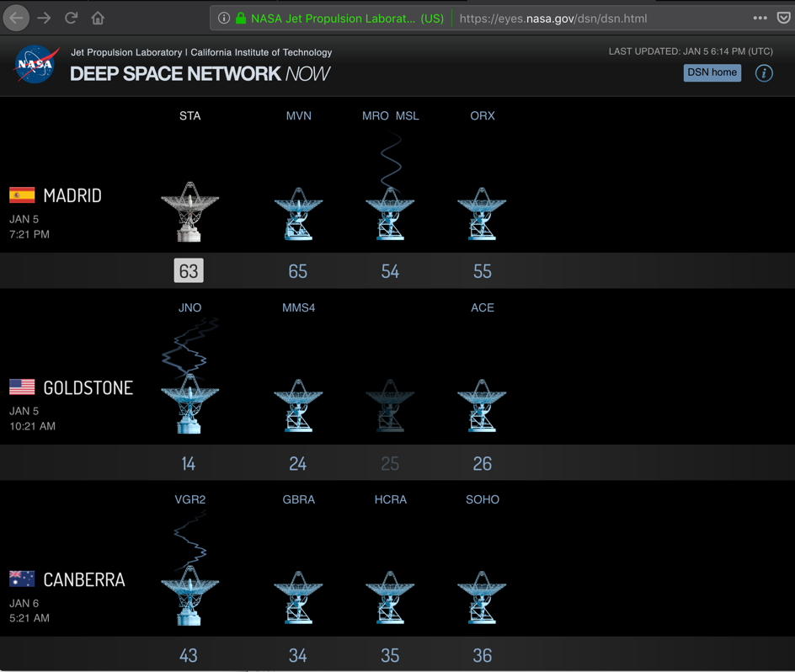Click antenna number 55
Screen dimensions: 795x672
pyautogui.click(x=483, y=271)
